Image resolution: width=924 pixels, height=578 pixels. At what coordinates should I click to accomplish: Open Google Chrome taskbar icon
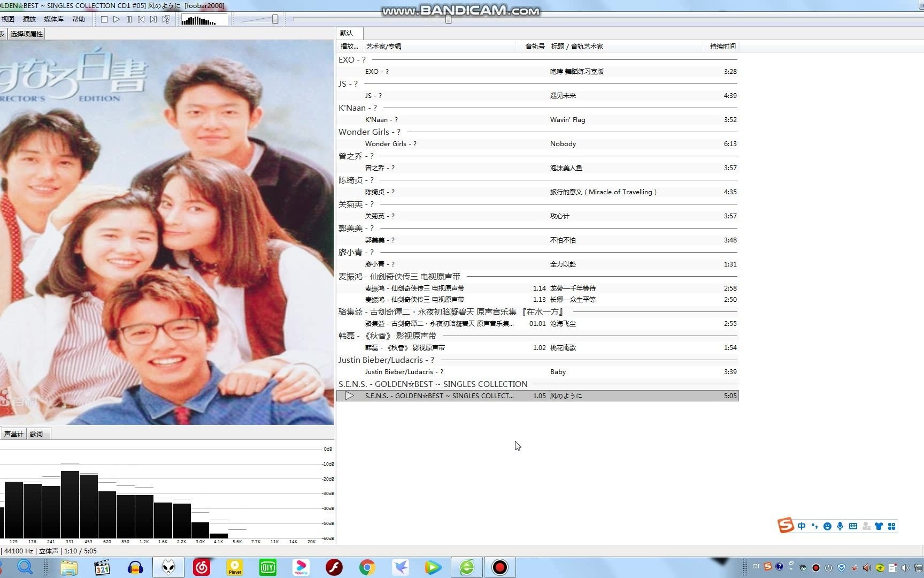(367, 567)
